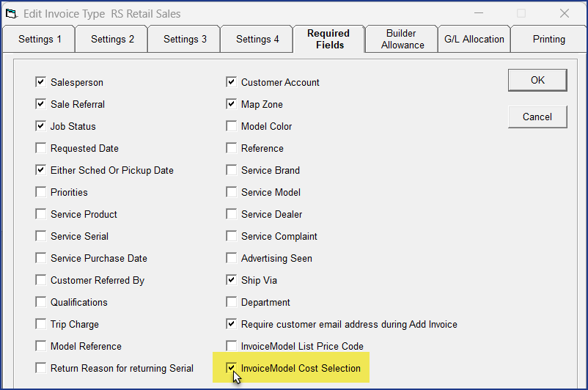Enable the Trip Charge checkbox
Viewport: 588px width, 390px height.
click(40, 324)
